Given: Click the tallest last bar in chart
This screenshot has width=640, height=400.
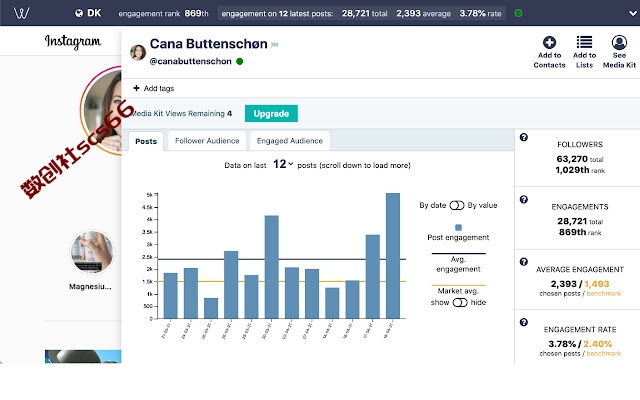Looking at the screenshot, I should (x=393, y=256).
